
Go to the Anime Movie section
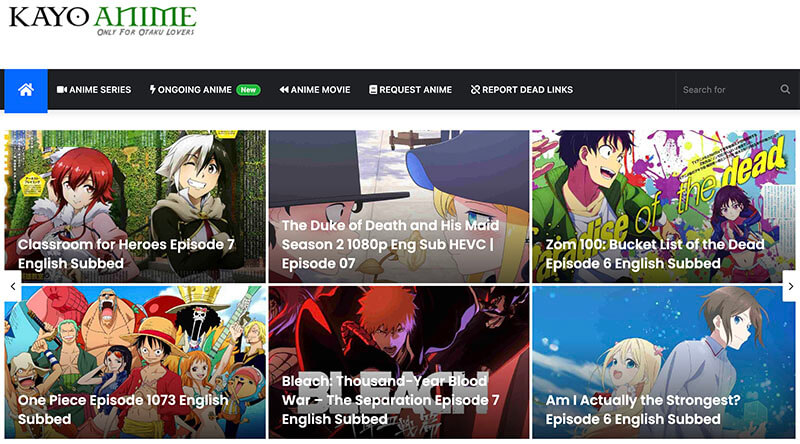coord(315,89)
